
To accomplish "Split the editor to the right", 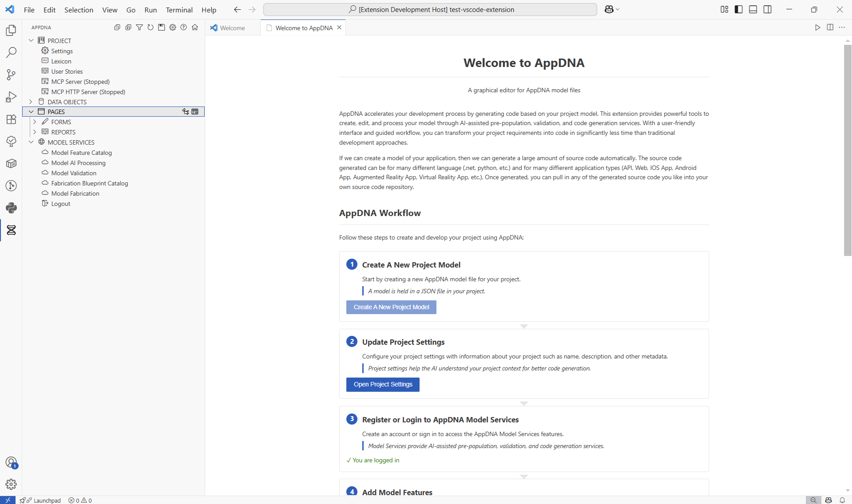I will pos(830,28).
